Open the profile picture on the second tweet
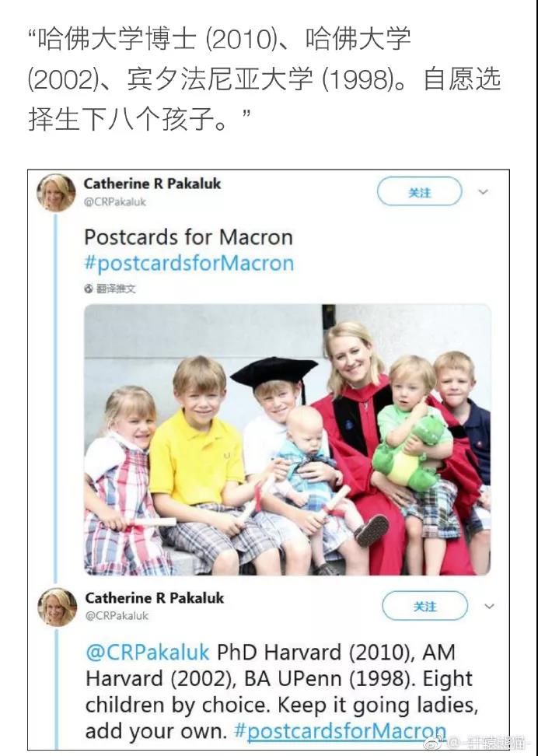Image resolution: width=538 pixels, height=756 pixels. [58, 607]
